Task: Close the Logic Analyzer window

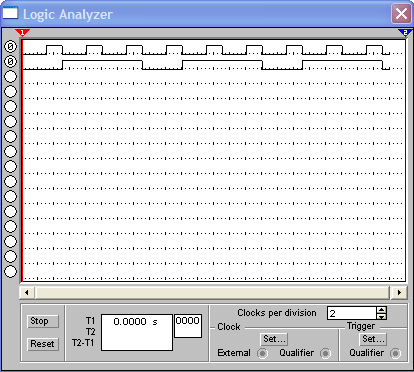Action: coord(401,14)
